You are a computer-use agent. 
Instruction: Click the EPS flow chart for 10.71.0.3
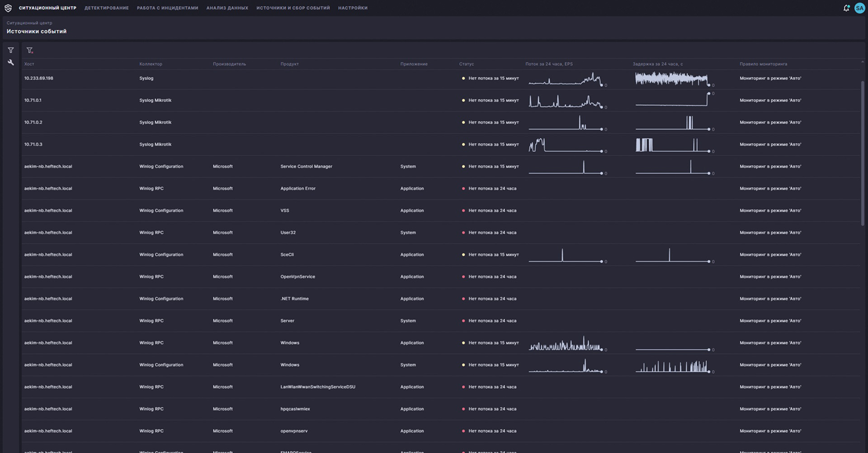coord(566,145)
